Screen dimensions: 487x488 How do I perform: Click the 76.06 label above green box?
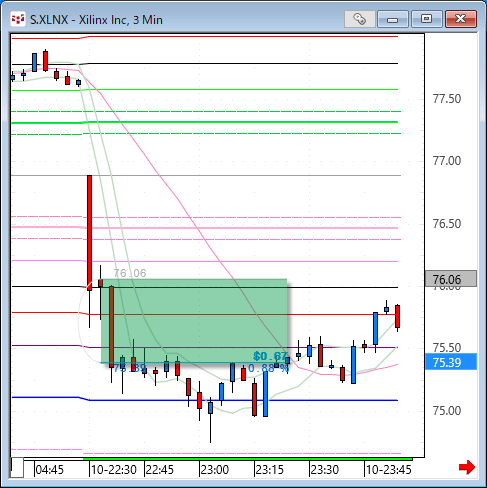pos(130,273)
